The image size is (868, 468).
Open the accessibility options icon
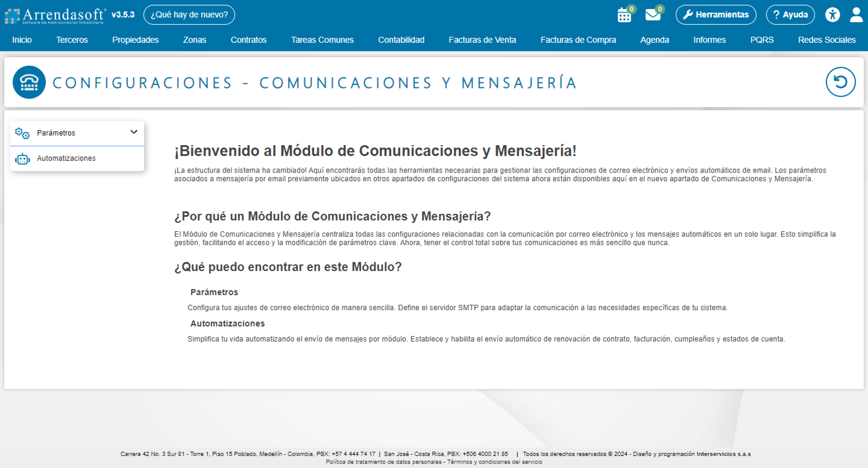click(x=832, y=15)
